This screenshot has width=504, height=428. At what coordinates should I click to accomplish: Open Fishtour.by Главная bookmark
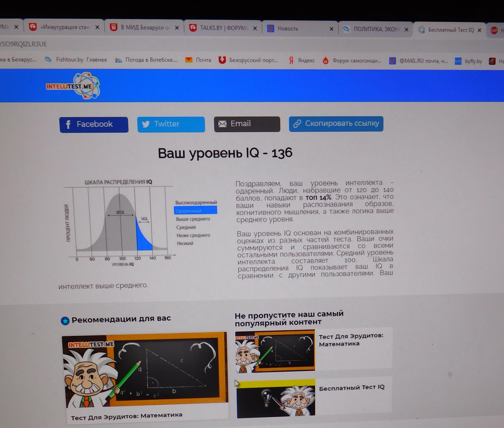tap(76, 60)
